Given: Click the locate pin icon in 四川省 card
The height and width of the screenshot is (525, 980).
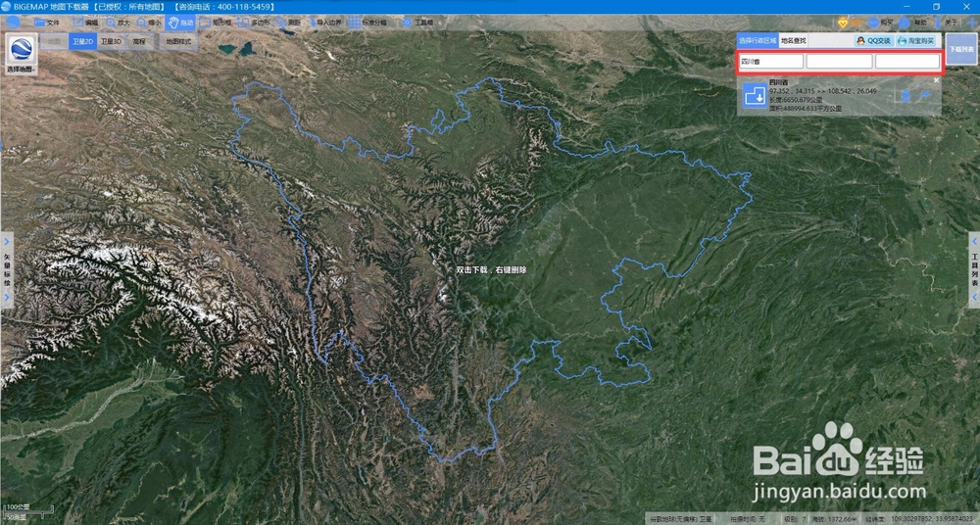Looking at the screenshot, I should tap(906, 96).
